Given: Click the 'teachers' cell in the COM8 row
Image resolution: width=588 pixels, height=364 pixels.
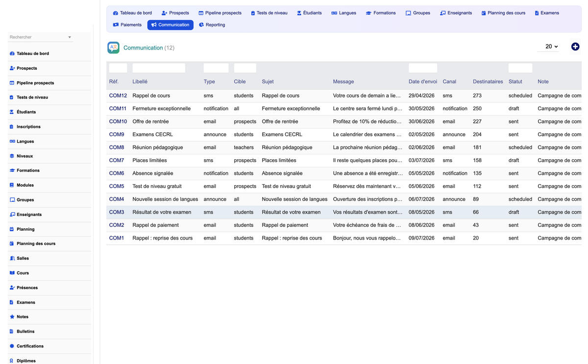Looking at the screenshot, I should click(244, 147).
